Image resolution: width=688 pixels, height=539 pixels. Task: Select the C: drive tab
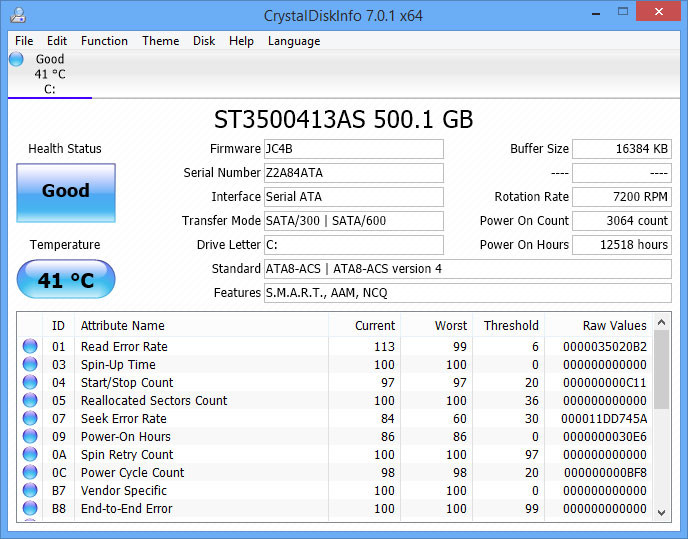pyautogui.click(x=50, y=74)
